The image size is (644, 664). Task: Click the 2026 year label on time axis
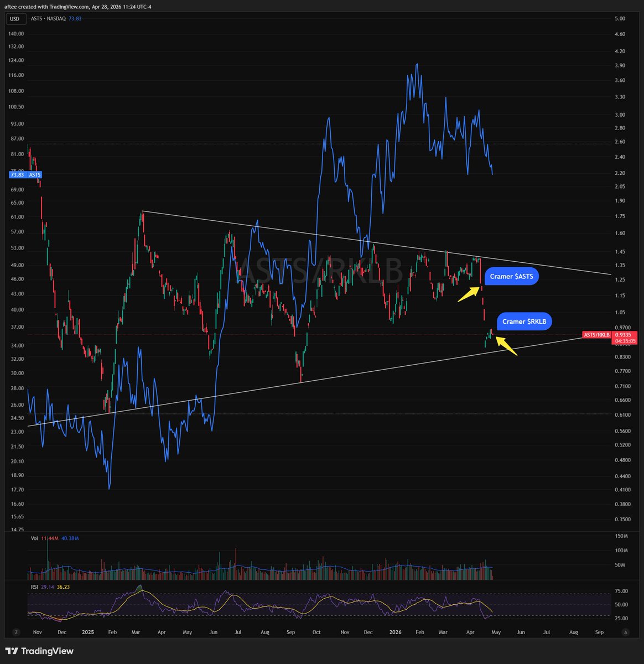click(x=396, y=632)
